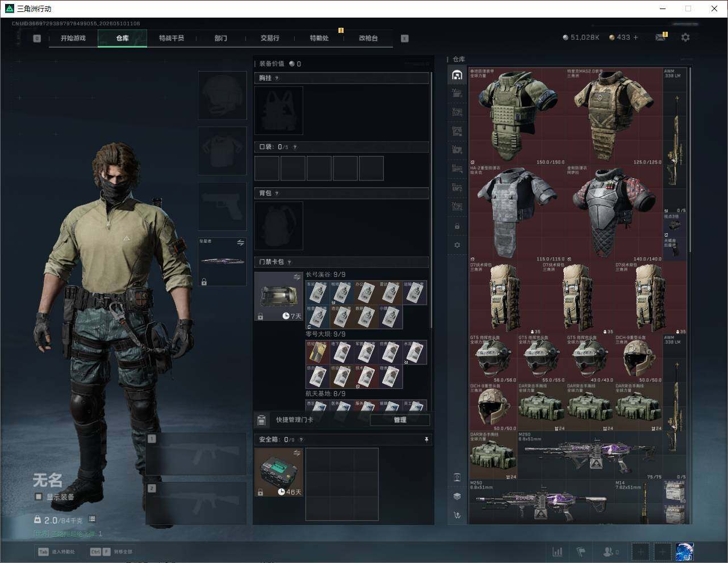This screenshot has height=563, width=728.
Task: Switch to the 开始游戏 tab
Action: 73,38
